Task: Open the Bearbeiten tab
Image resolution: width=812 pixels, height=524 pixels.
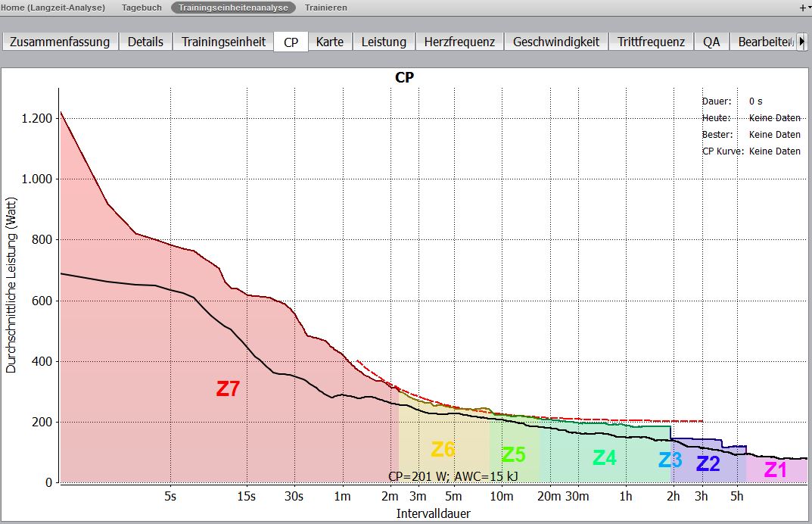Action: click(x=764, y=42)
